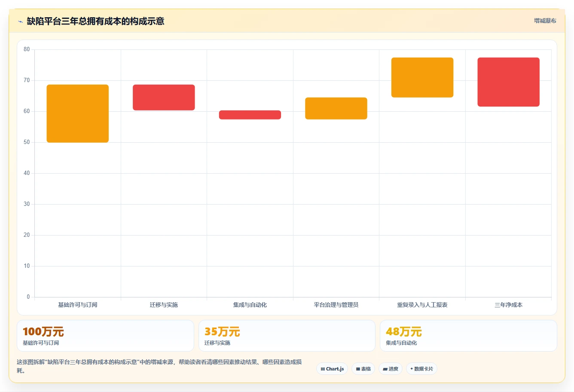Click the orange 重复录入与人工报表 bar

pos(422,77)
